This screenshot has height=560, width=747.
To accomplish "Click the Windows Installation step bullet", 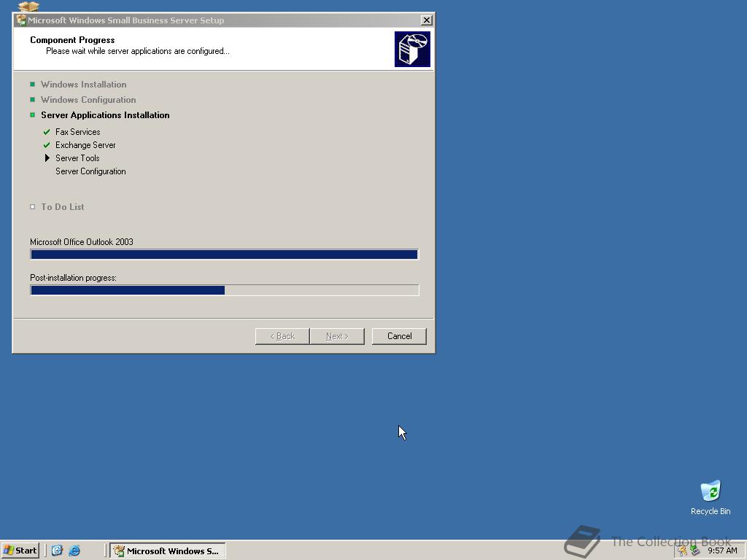I will (32, 85).
